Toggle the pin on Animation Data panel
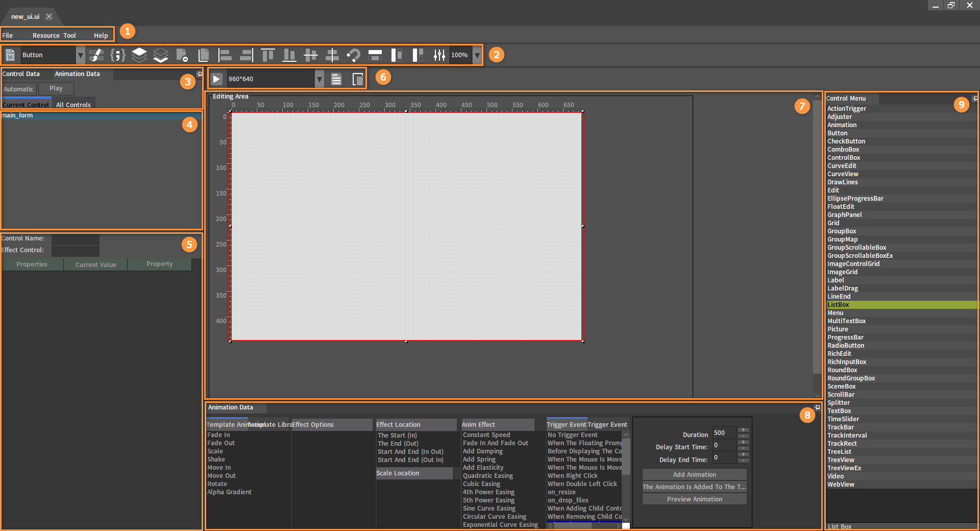This screenshot has height=531, width=980. coord(817,407)
